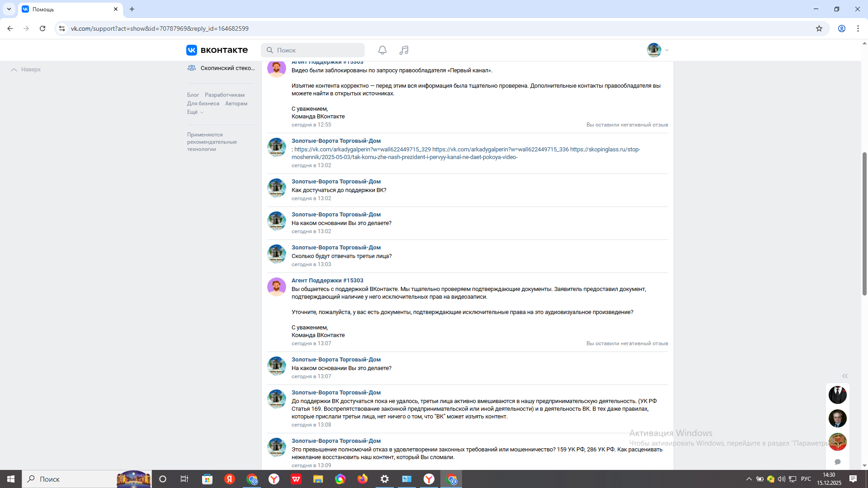Click the page vertical scrollbar thumb

coord(864,224)
